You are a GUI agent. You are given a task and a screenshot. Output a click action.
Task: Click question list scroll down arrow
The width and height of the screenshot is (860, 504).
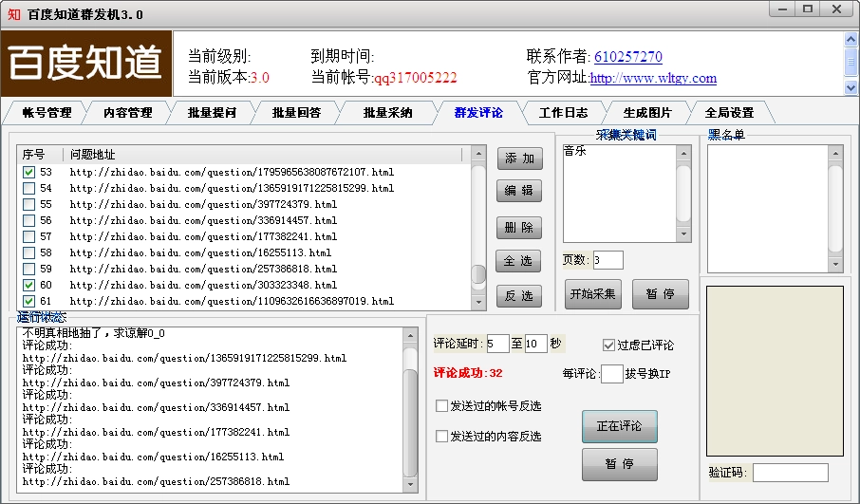tap(478, 302)
